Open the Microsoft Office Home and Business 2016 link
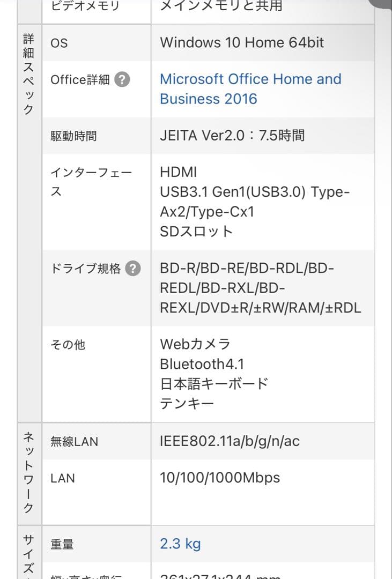 click(250, 88)
